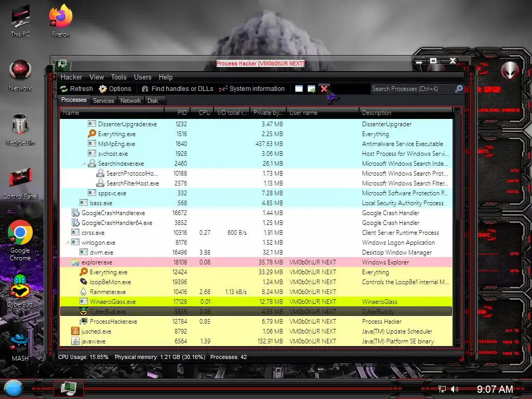The width and height of the screenshot is (532, 399).
Task: Select the WinaeroGlass.exe process
Action: click(256, 302)
